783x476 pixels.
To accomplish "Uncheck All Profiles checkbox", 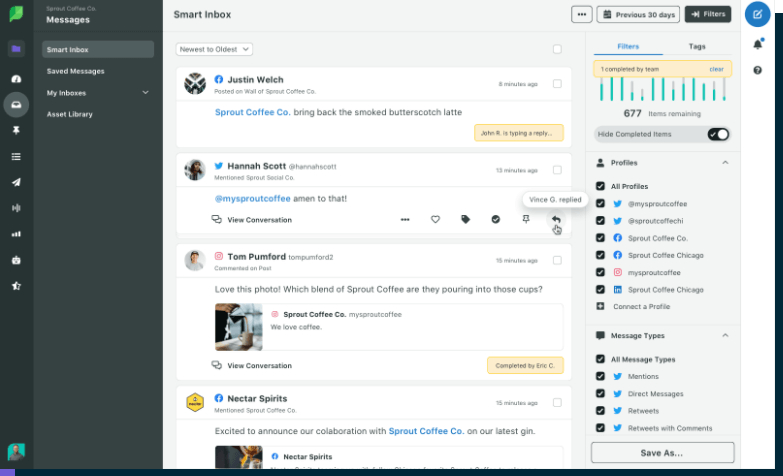I will (x=600, y=186).
